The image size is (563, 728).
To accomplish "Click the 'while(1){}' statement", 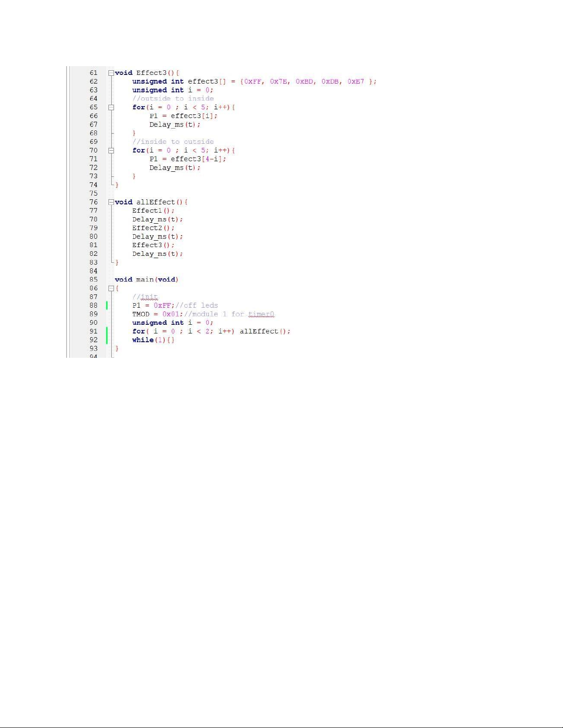I will point(153,340).
